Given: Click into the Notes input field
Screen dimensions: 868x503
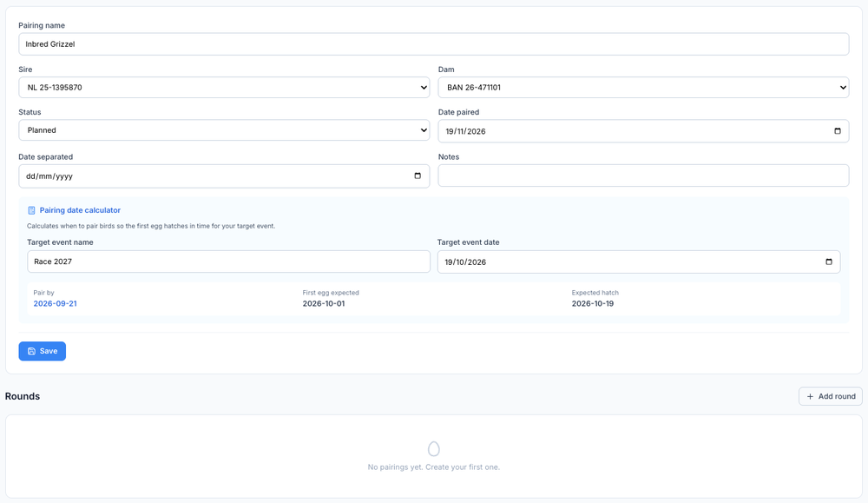Looking at the screenshot, I should [x=643, y=175].
